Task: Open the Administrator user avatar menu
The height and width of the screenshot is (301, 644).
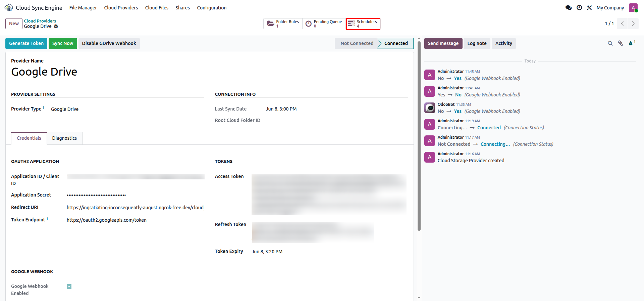Action: pyautogui.click(x=633, y=8)
